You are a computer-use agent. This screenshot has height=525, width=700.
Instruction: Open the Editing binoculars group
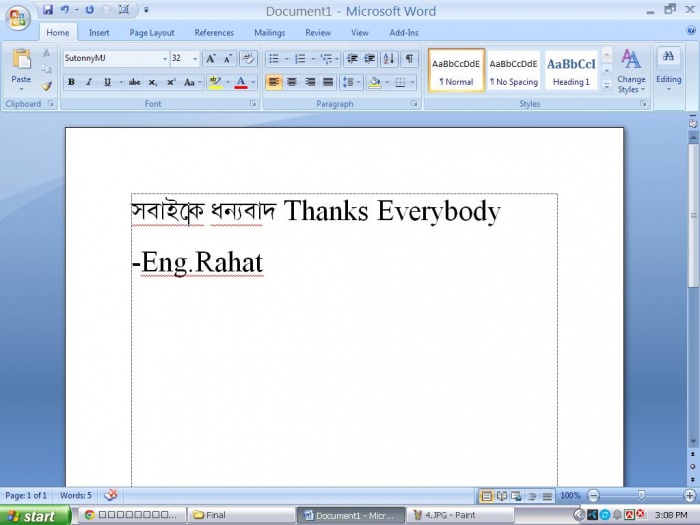pyautogui.click(x=668, y=57)
